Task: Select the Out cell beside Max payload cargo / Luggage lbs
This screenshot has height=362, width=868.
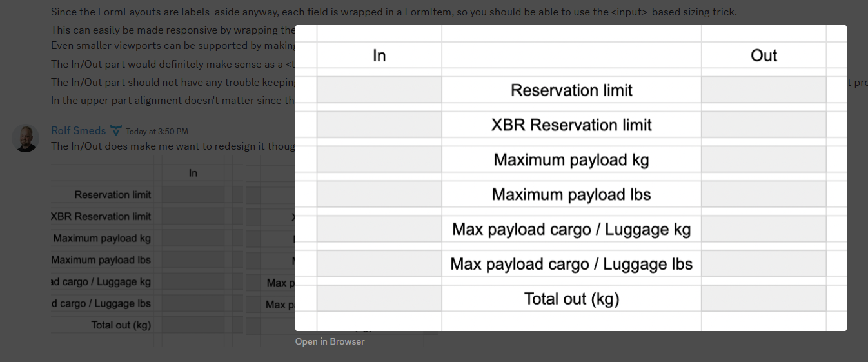Action: [764, 264]
